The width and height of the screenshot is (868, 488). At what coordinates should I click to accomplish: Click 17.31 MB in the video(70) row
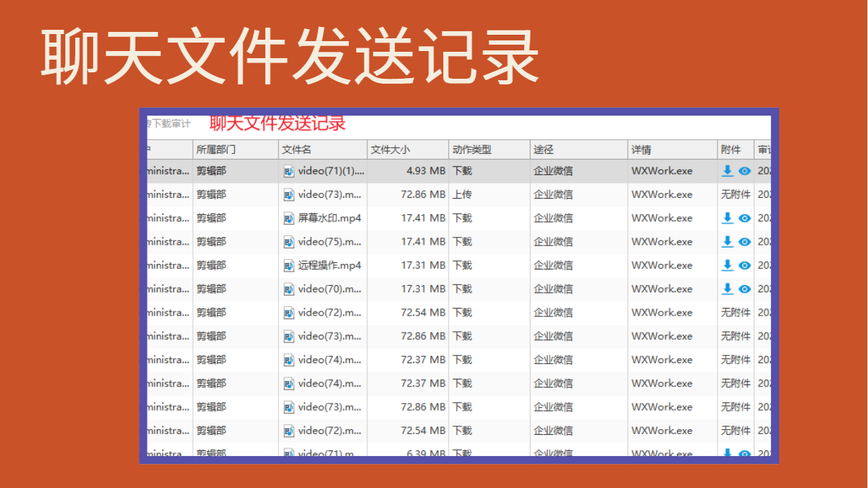click(423, 289)
